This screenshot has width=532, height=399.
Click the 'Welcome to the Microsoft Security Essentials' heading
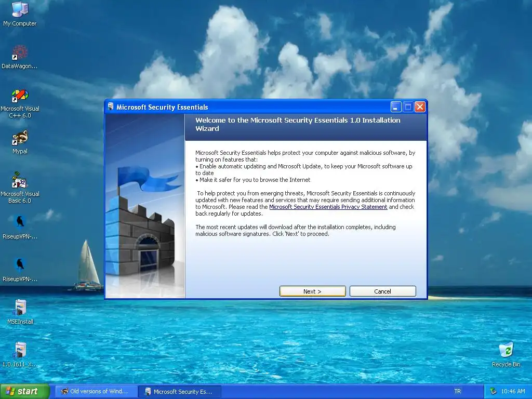pyautogui.click(x=298, y=124)
